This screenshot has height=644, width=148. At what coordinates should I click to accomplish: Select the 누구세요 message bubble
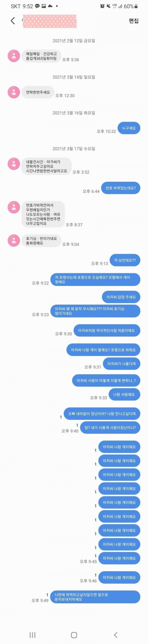click(x=129, y=128)
